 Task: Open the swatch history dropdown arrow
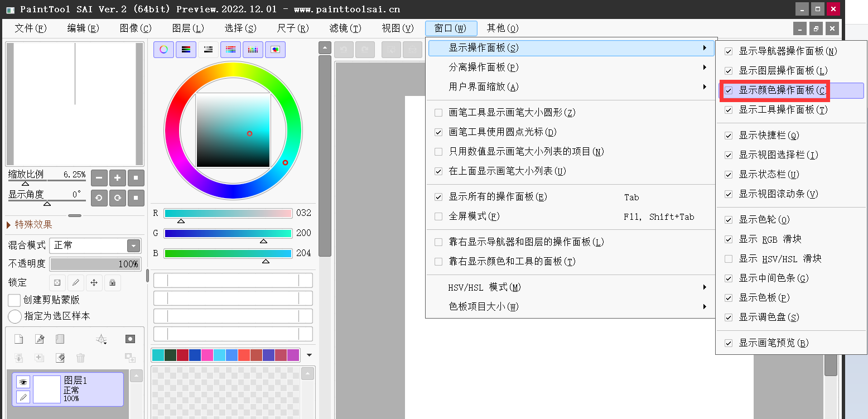click(x=309, y=355)
